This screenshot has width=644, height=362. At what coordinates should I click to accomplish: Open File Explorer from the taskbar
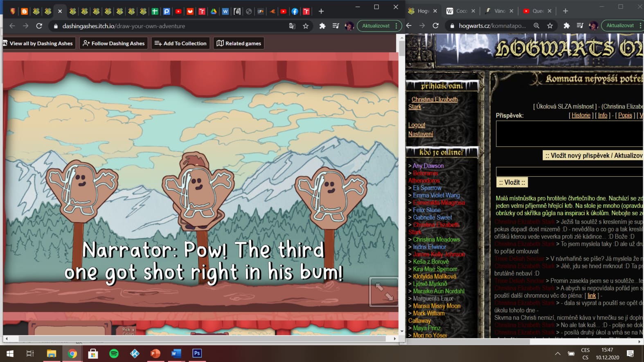(x=52, y=353)
